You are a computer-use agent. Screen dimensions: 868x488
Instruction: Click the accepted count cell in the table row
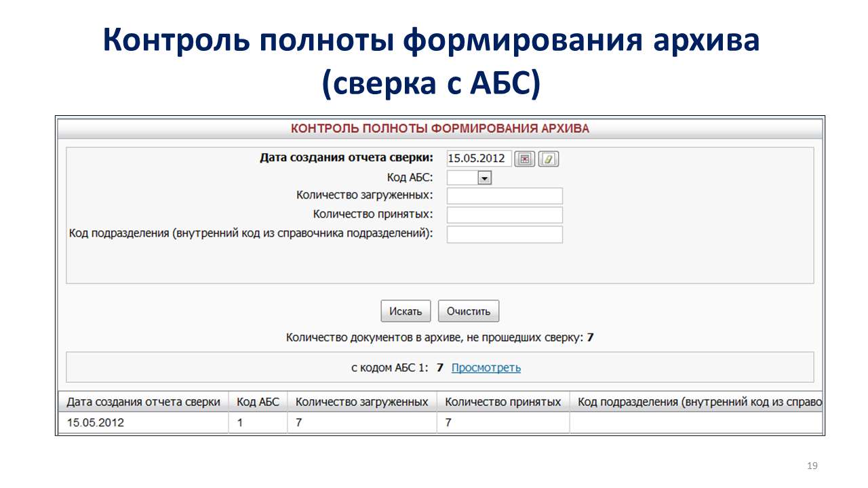502,423
